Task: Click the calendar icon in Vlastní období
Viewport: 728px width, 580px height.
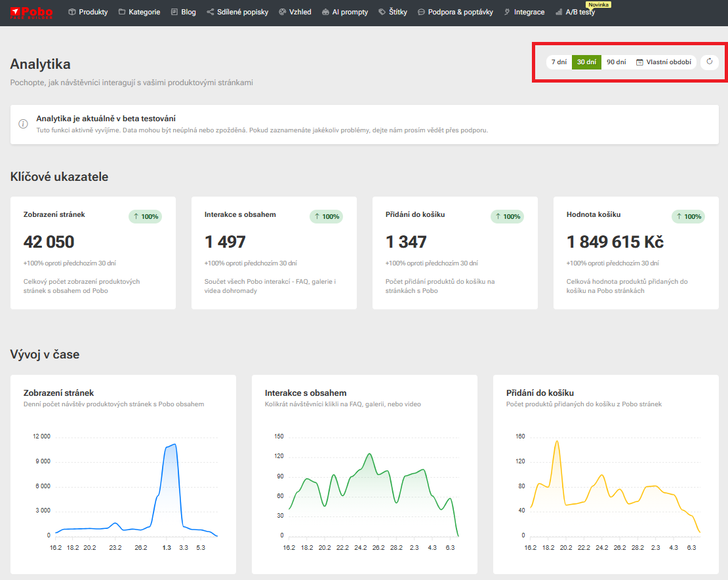Action: pos(639,62)
